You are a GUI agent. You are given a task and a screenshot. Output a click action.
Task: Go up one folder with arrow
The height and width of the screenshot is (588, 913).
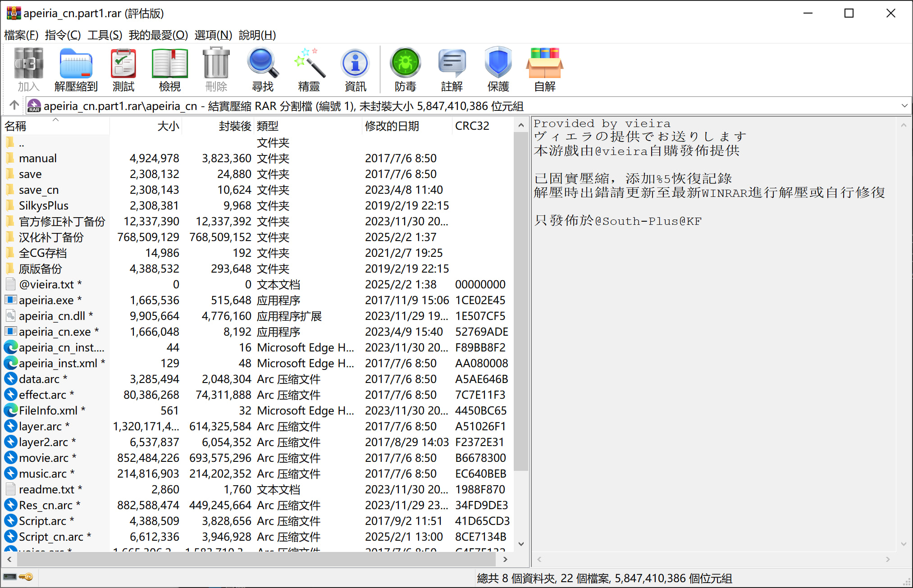[14, 105]
